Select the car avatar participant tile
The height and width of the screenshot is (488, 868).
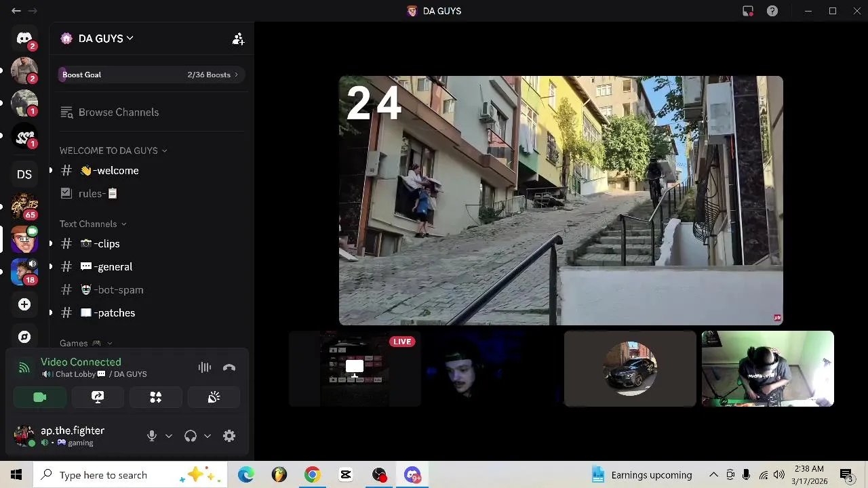pyautogui.click(x=630, y=369)
